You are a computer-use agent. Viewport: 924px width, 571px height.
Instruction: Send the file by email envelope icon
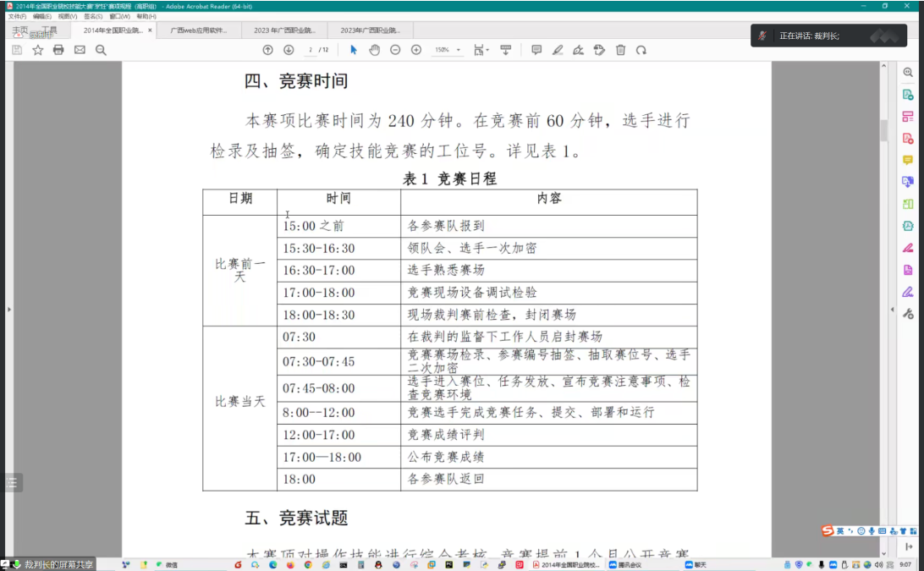[x=80, y=50]
